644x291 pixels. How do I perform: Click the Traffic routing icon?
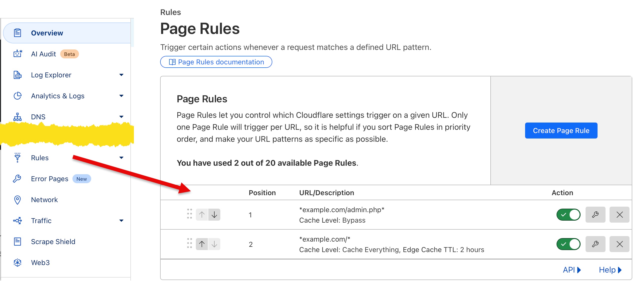[17, 221]
